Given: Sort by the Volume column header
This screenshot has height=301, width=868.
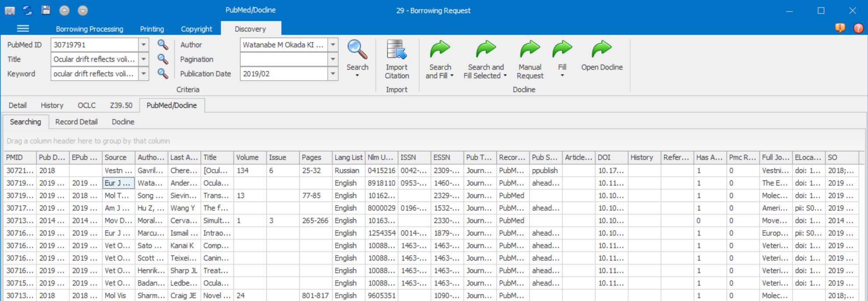Looking at the screenshot, I should point(248,158).
